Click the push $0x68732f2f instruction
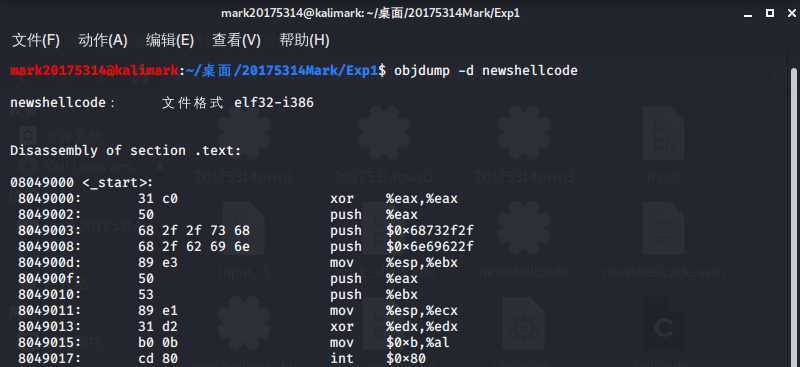The height and width of the screenshot is (367, 800). click(x=402, y=230)
